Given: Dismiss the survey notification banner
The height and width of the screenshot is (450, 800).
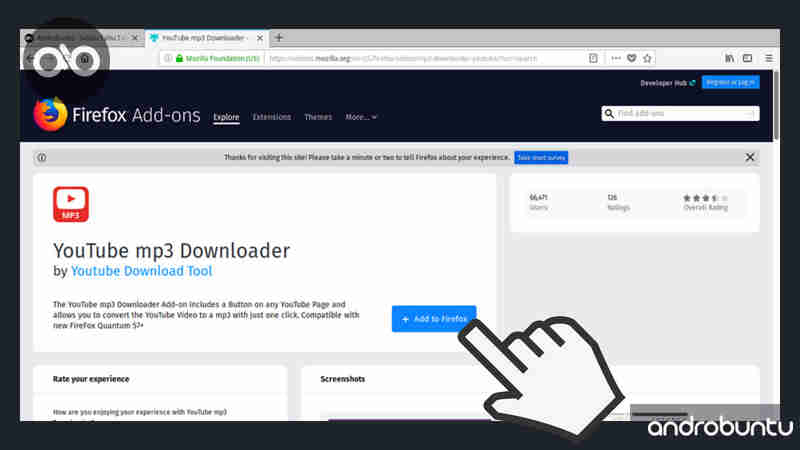Looking at the screenshot, I should coord(749,157).
